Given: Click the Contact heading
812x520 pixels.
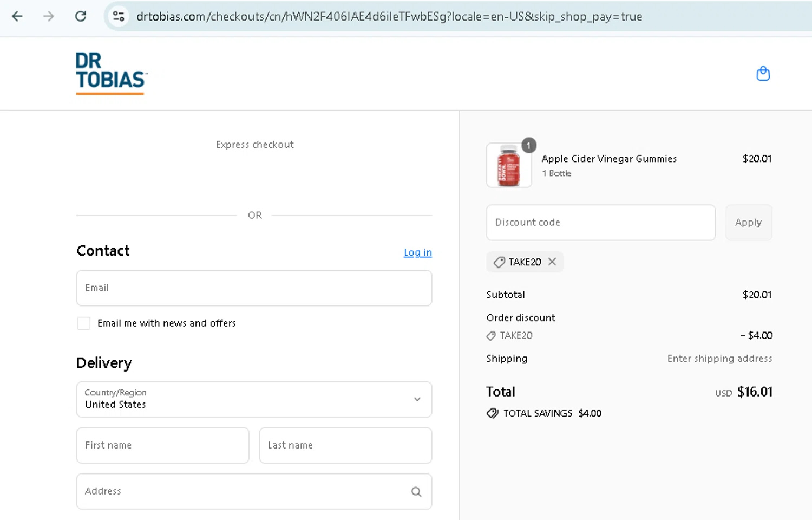Looking at the screenshot, I should click(x=103, y=251).
